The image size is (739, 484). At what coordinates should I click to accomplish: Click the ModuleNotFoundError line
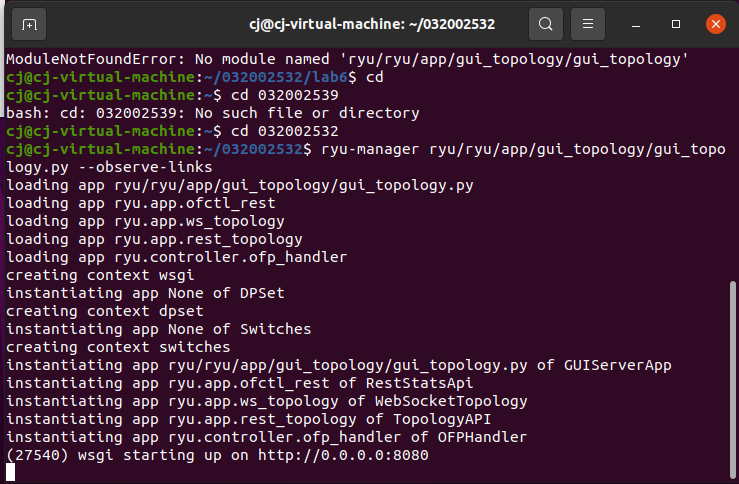pyautogui.click(x=347, y=59)
